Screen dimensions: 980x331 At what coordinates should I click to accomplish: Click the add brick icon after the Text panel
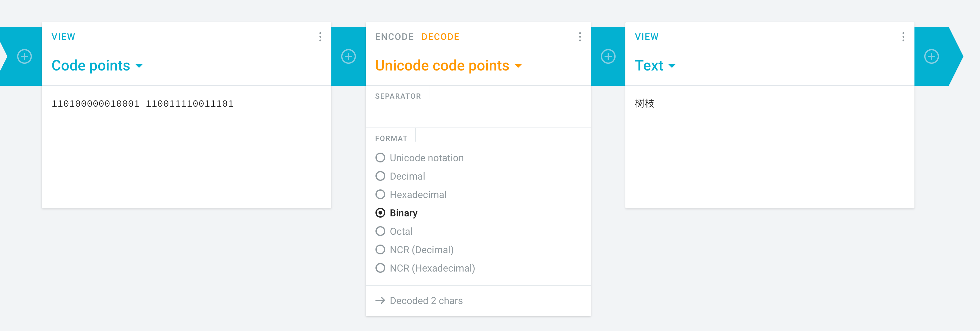click(x=931, y=56)
